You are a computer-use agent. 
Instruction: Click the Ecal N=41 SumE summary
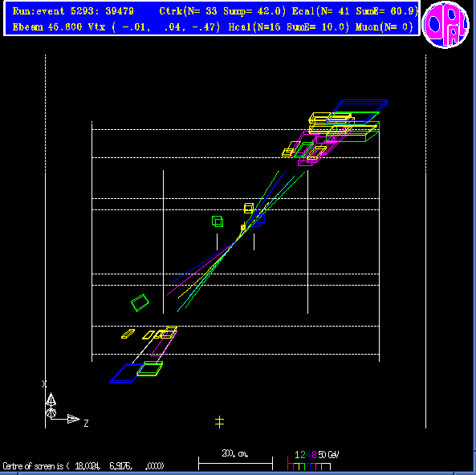click(x=355, y=11)
